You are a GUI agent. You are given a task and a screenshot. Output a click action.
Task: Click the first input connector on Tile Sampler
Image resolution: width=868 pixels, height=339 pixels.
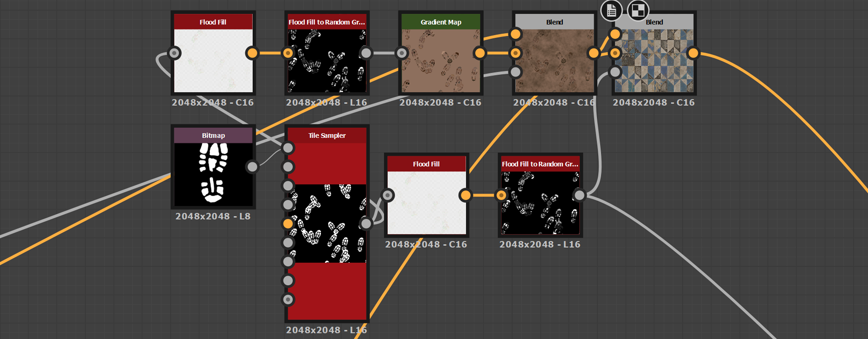(x=288, y=148)
